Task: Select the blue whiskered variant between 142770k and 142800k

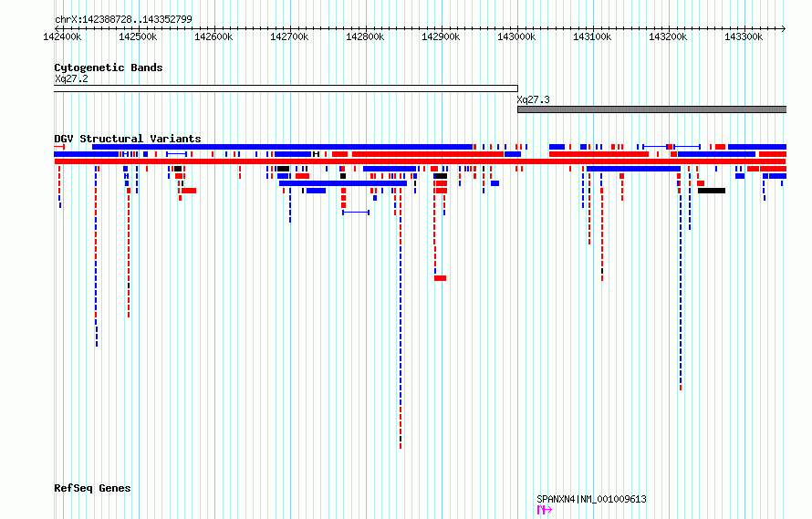Action: (356, 213)
